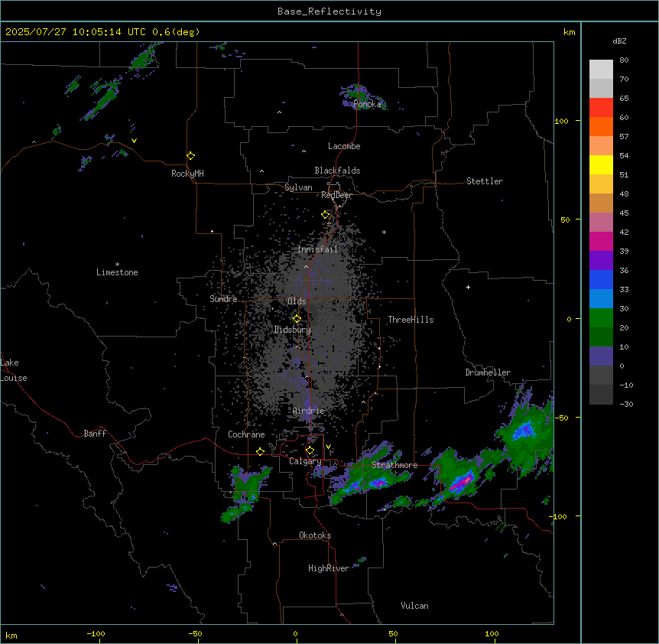Click the -50 tick on bottom axis

tap(195, 633)
